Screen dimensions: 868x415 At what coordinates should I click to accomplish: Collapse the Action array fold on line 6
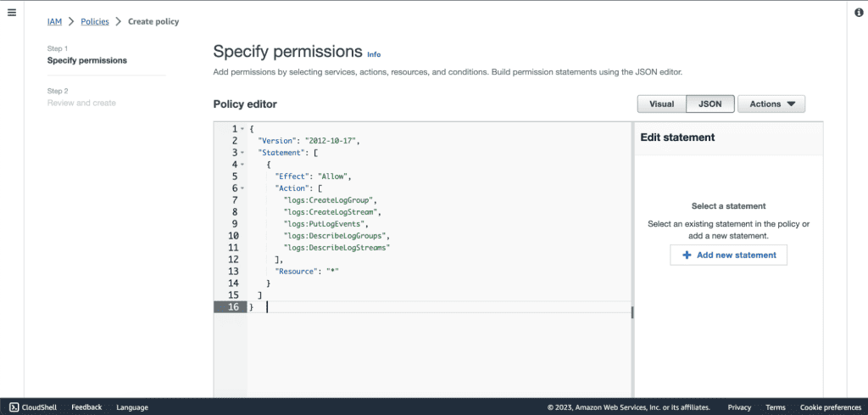coord(242,189)
